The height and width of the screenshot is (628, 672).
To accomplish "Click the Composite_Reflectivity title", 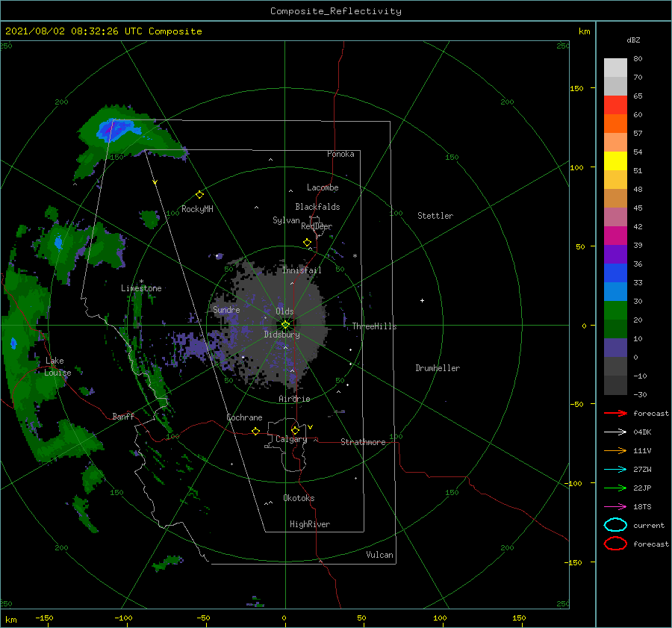I will [x=336, y=11].
